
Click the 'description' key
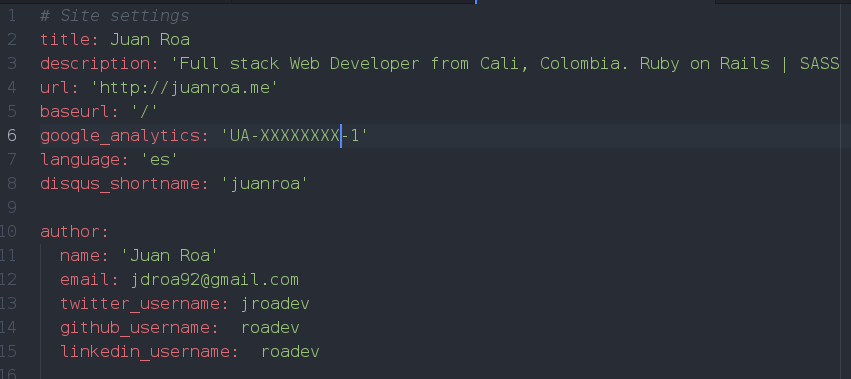99,64
